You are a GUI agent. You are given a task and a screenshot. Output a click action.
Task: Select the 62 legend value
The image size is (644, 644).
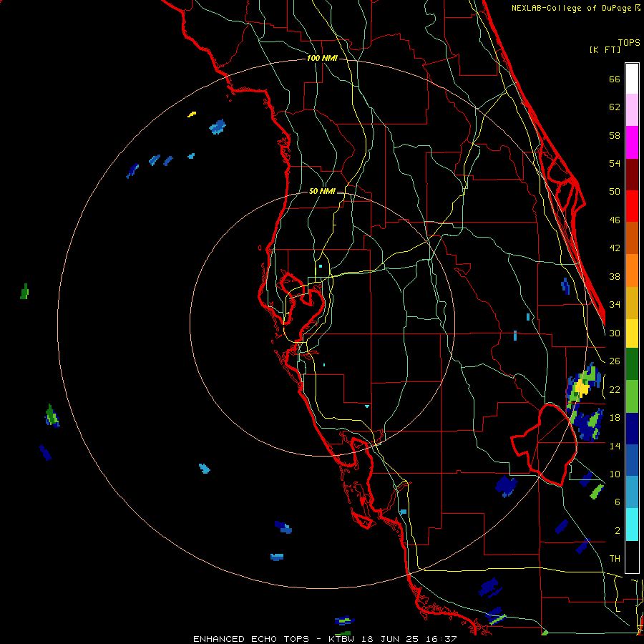coord(615,107)
